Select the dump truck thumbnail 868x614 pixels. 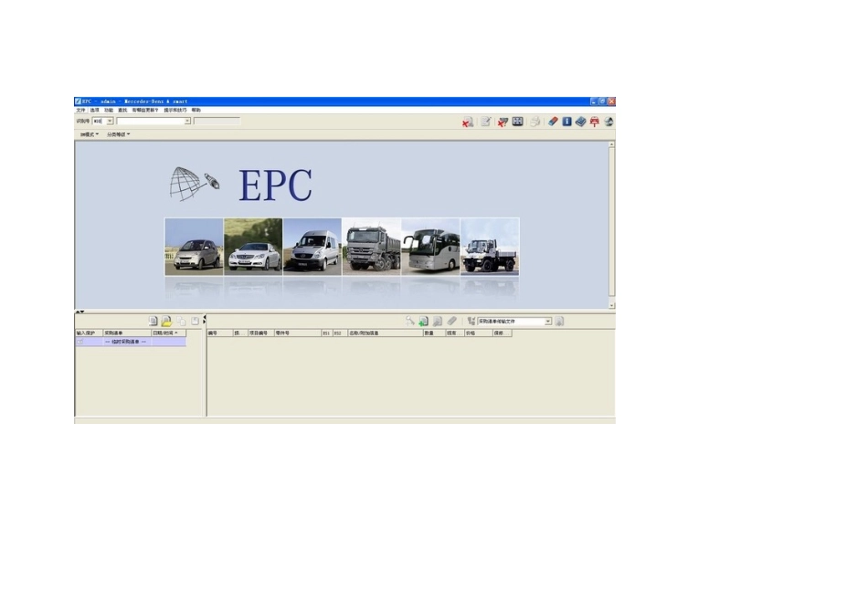click(x=372, y=247)
